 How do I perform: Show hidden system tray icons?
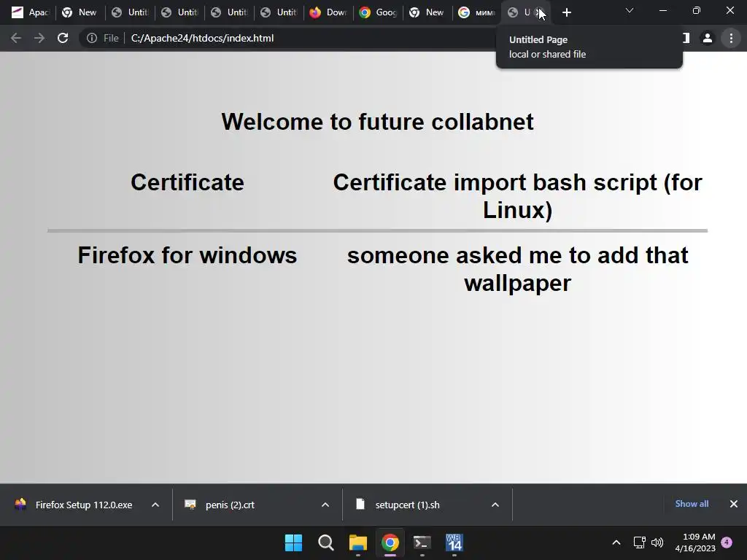click(616, 542)
